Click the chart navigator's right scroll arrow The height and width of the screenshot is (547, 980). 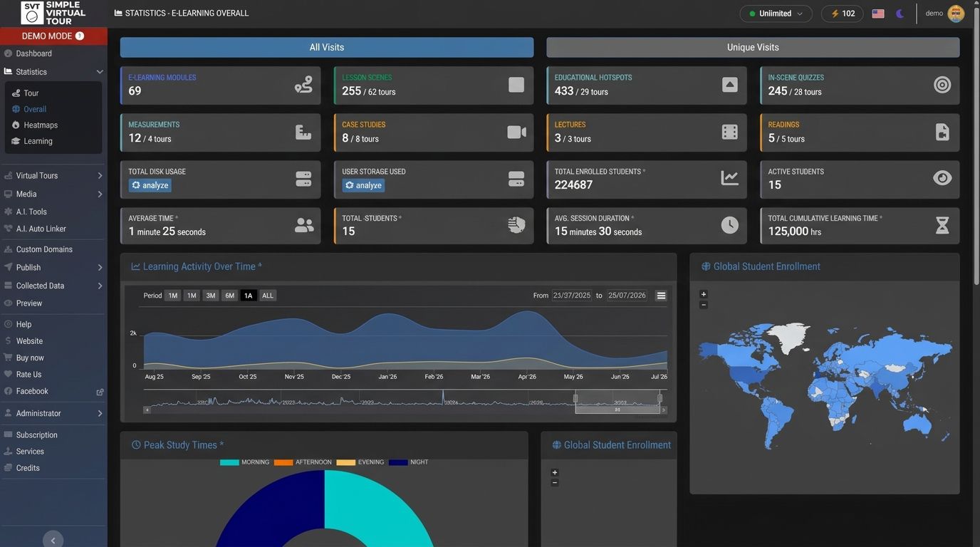click(x=664, y=410)
